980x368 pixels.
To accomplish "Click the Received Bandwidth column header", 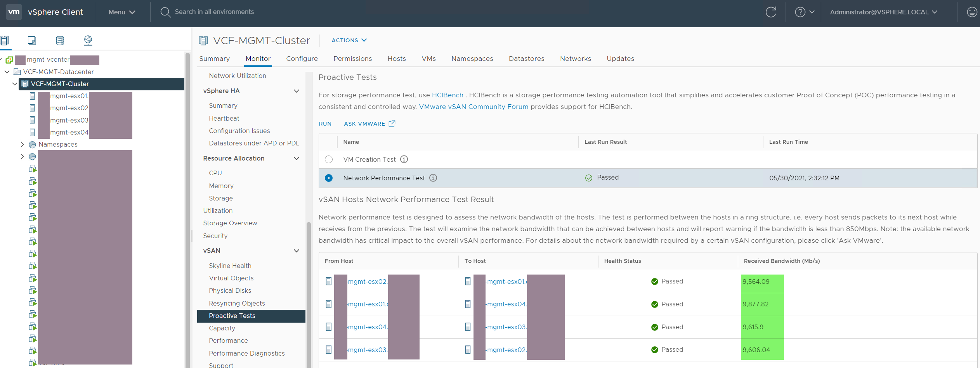I will point(782,261).
